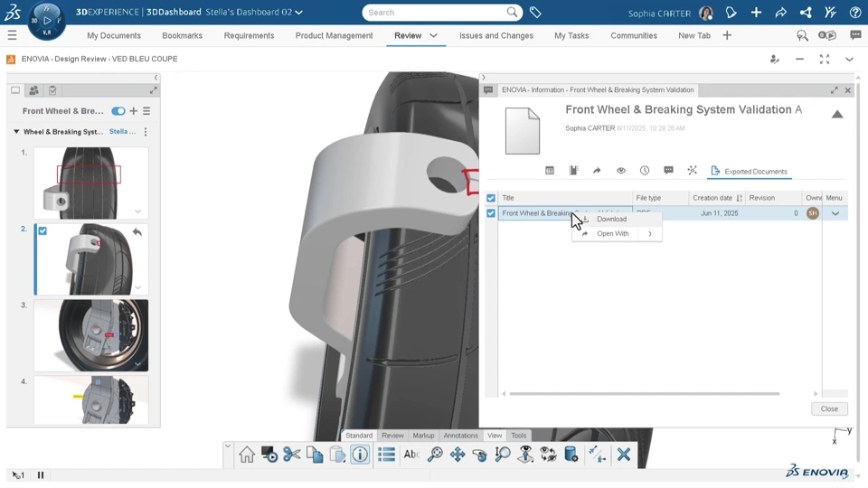Click the share arrow in top bar
Viewport: 868px width, 488px height.
[780, 12]
